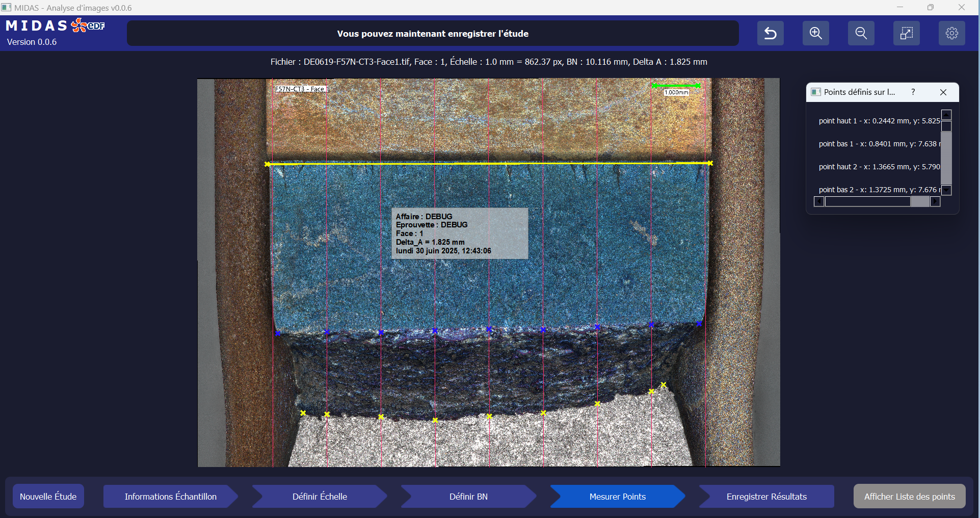Go to the Définir Échelle step
This screenshot has height=518, width=980.
(x=320, y=497)
